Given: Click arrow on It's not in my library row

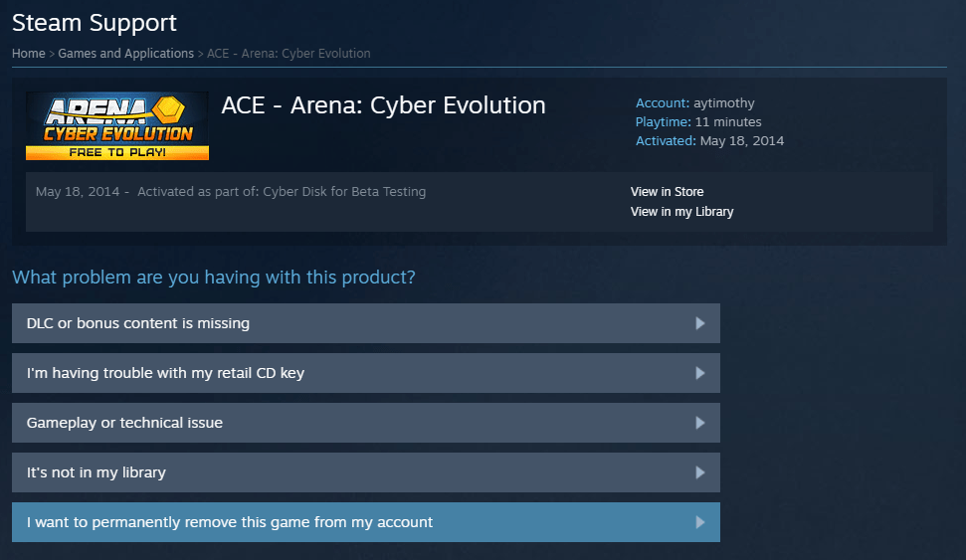Looking at the screenshot, I should tap(699, 472).
